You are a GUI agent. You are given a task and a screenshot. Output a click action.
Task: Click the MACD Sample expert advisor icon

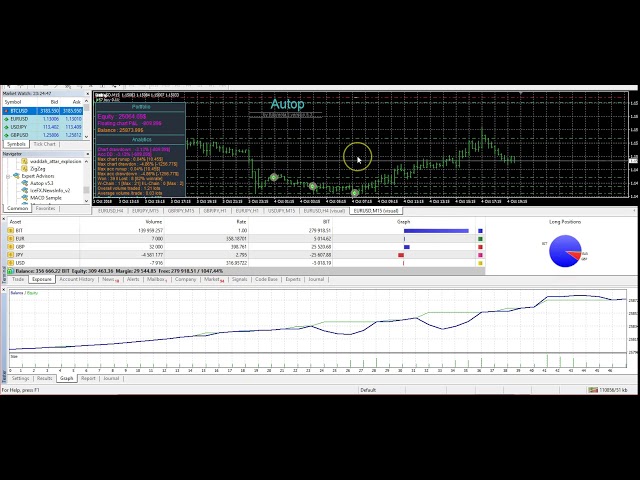(25, 198)
